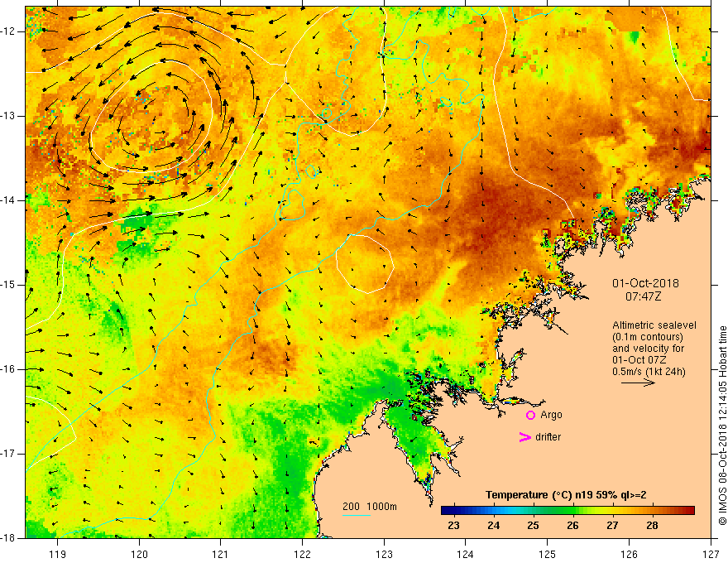The height and width of the screenshot is (563, 728).
Task: Click the longitude axis label 127
Action: 711,554
